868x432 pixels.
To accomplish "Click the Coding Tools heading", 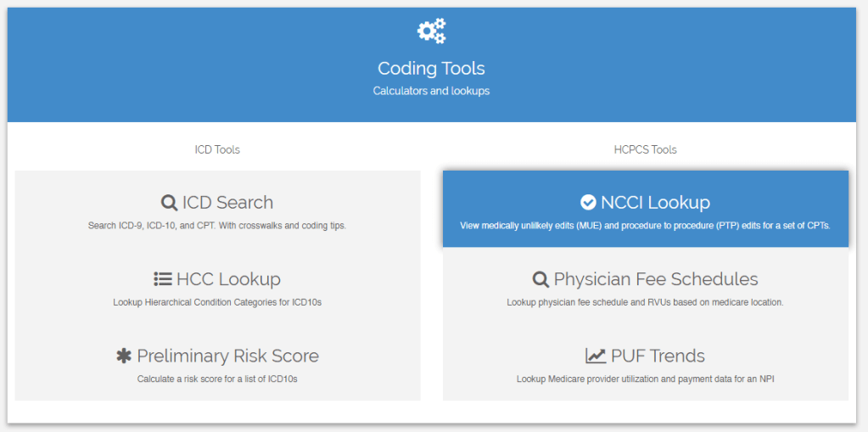I will pyautogui.click(x=431, y=68).
